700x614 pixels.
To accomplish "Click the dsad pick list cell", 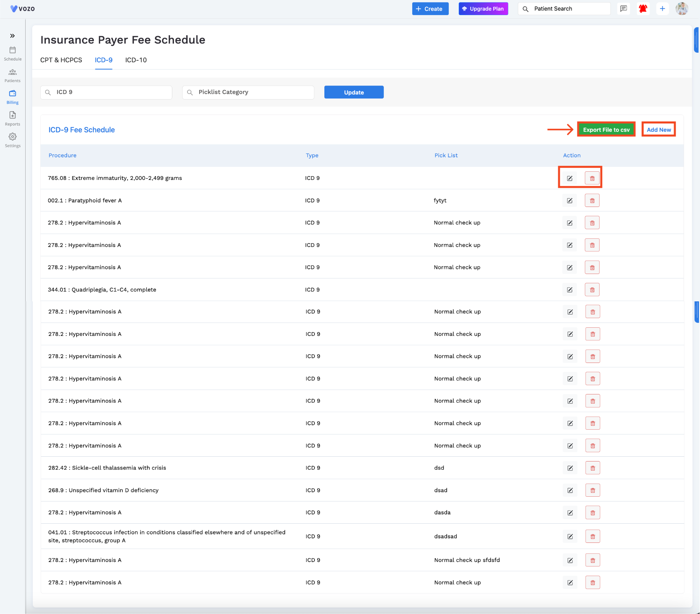I will (x=441, y=490).
